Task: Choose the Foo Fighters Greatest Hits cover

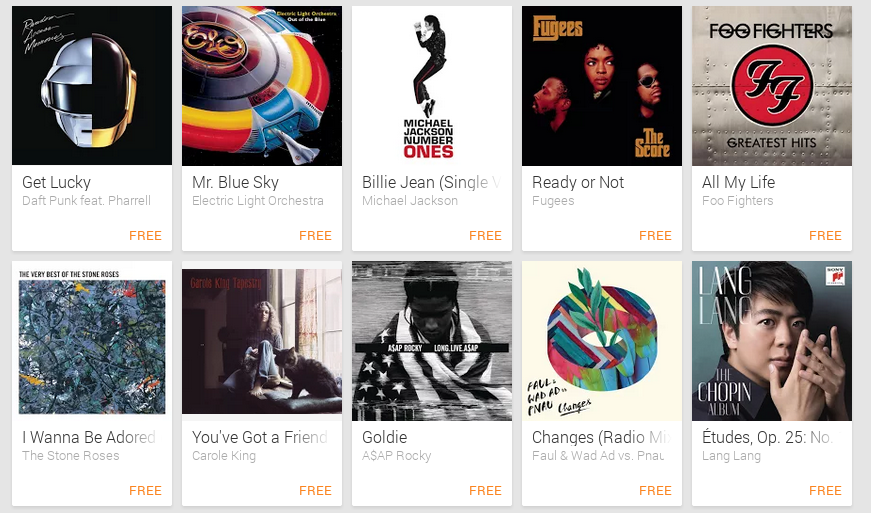Action: tap(772, 86)
